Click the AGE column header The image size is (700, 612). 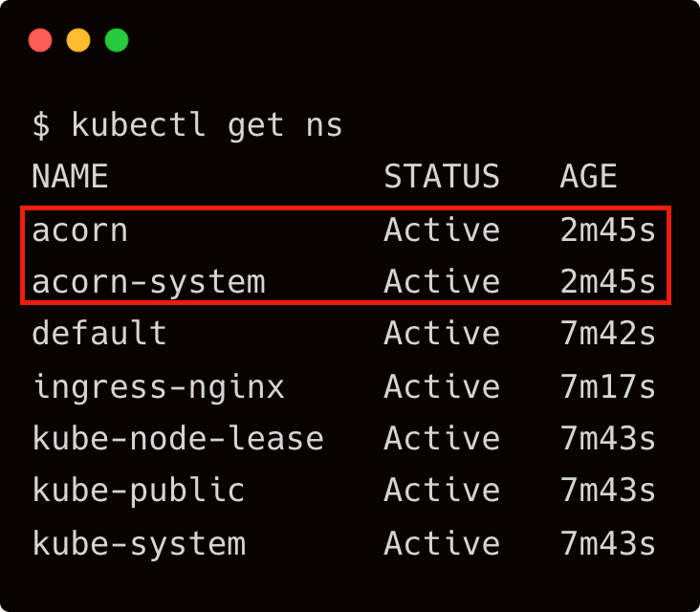[x=588, y=176]
